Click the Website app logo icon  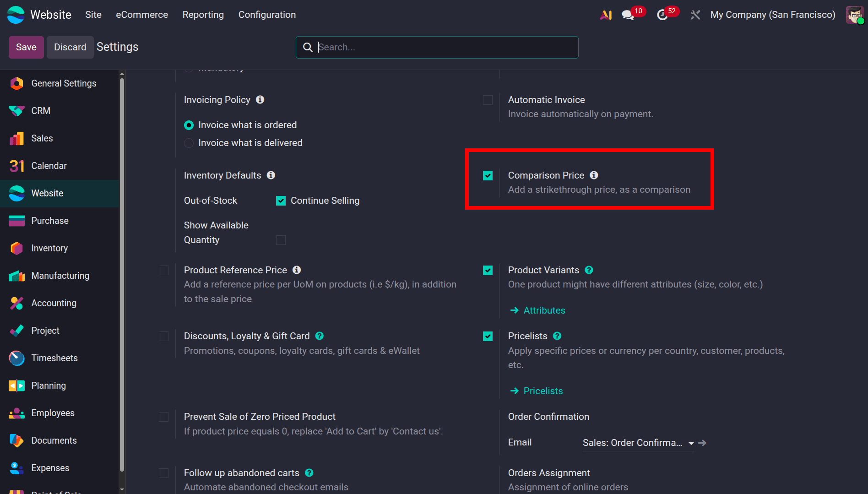coord(16,15)
